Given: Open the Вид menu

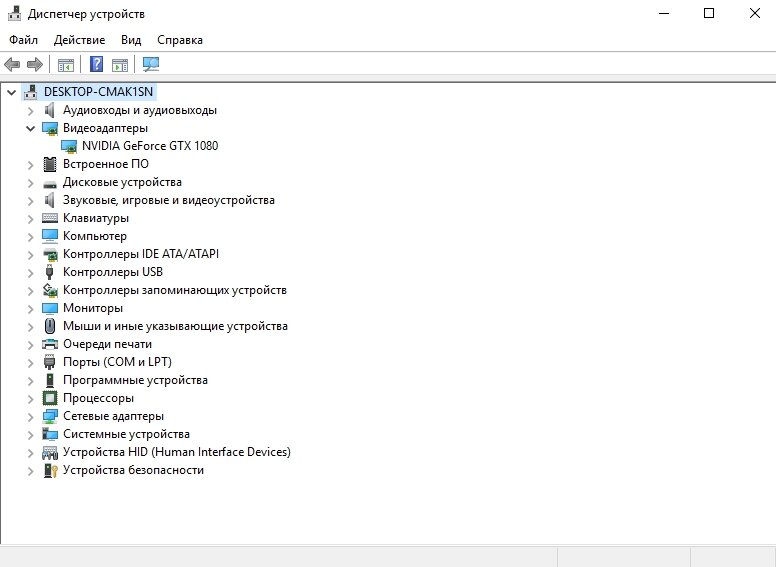Looking at the screenshot, I should pyautogui.click(x=131, y=40).
